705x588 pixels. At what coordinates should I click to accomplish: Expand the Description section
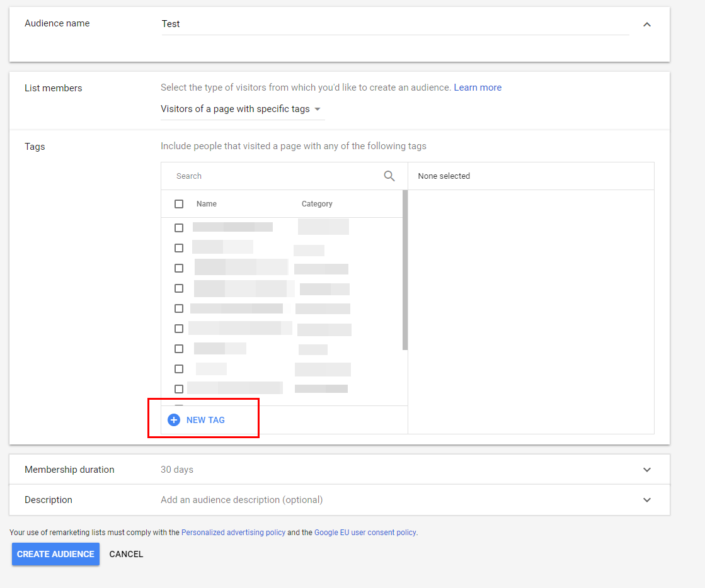646,500
